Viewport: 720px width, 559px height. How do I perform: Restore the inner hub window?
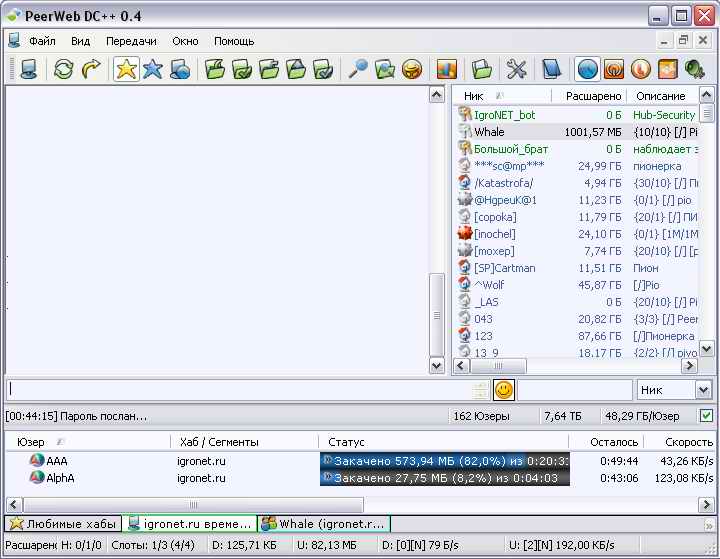pyautogui.click(x=683, y=41)
